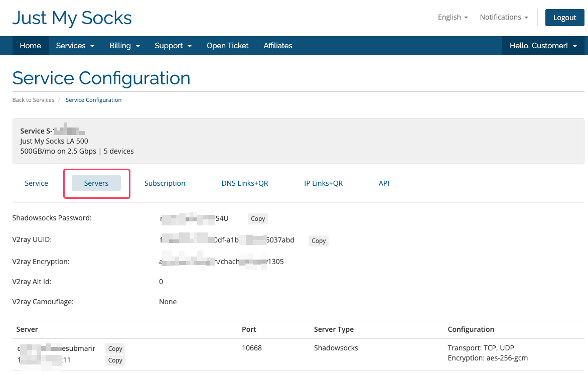Switch to the Service tab
588x374 pixels.
(x=37, y=183)
